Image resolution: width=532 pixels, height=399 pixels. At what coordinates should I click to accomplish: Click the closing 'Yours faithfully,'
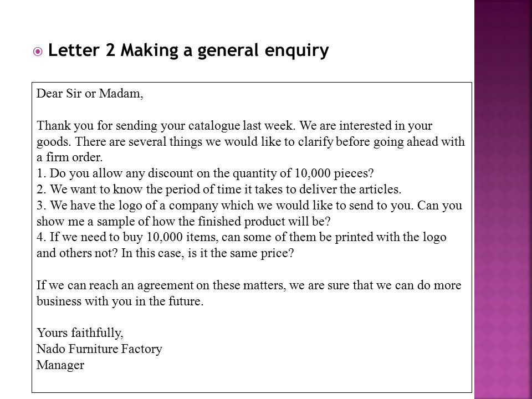pyautogui.click(x=80, y=333)
